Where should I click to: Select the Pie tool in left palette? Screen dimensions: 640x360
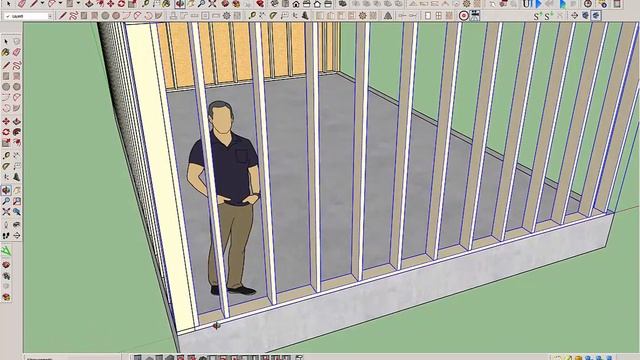(x=17, y=108)
